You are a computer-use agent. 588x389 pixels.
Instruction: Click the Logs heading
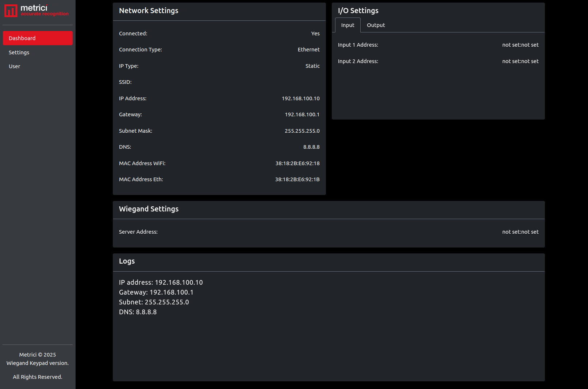point(127,261)
